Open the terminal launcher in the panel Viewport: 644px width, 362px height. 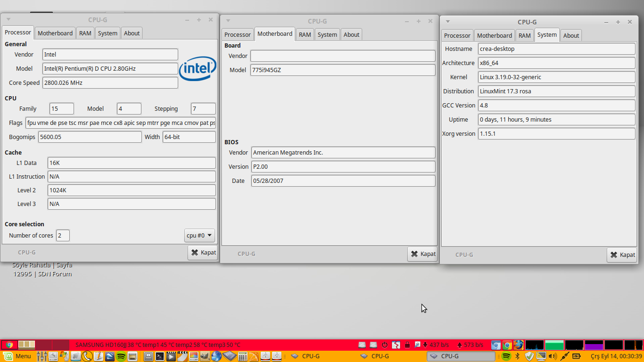[160, 356]
